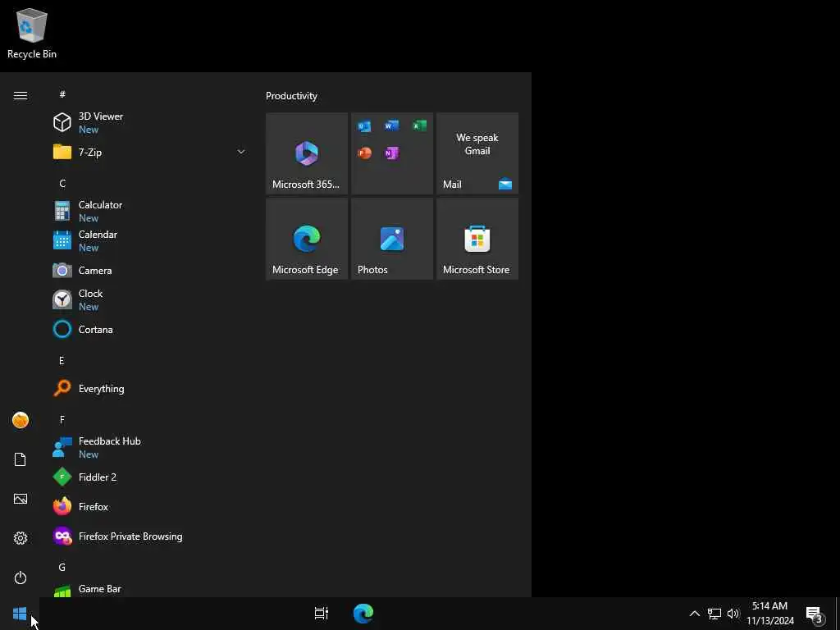Open Documents from the Start sidebar
The image size is (840, 630).
[x=21, y=459]
